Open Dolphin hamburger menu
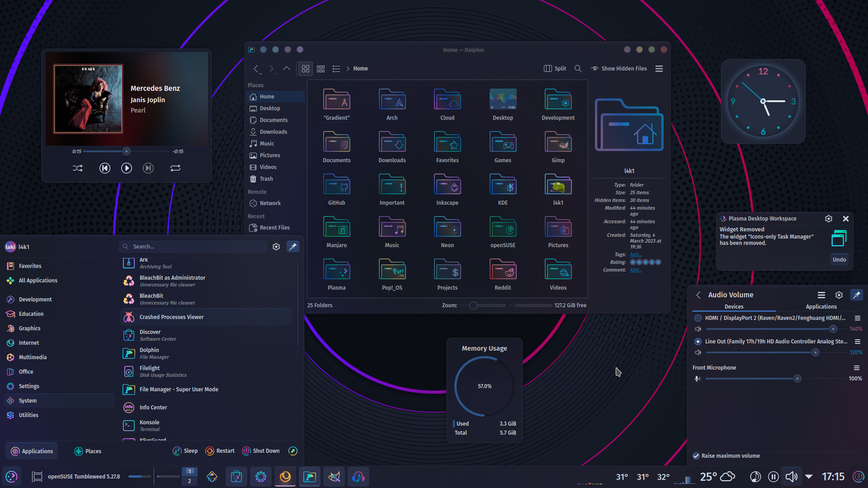 point(659,69)
